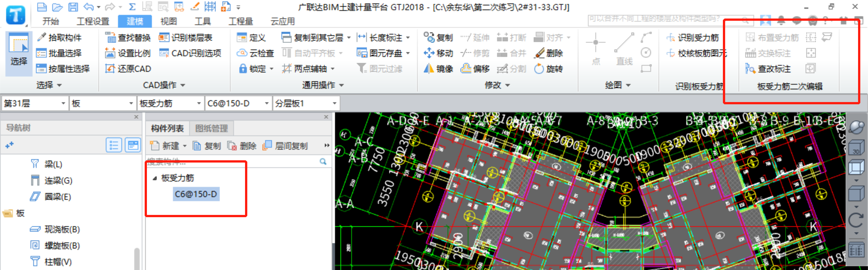868x270 pixels.
Task: Expand the 锁定 lock dropdown
Action: [272, 69]
